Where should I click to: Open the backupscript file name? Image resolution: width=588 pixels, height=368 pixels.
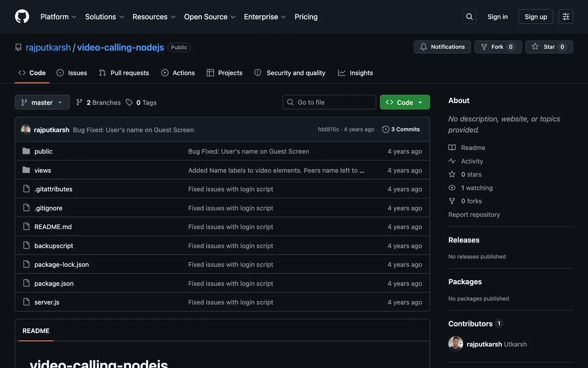click(53, 246)
